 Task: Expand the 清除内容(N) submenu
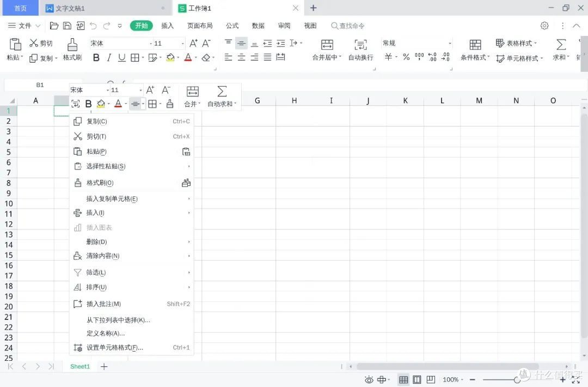pyautogui.click(x=132, y=256)
